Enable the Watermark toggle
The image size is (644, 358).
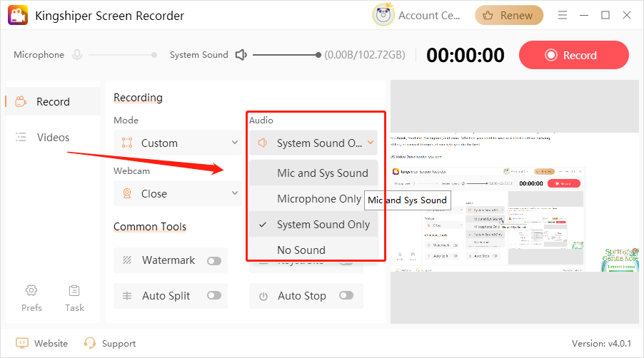(213, 261)
